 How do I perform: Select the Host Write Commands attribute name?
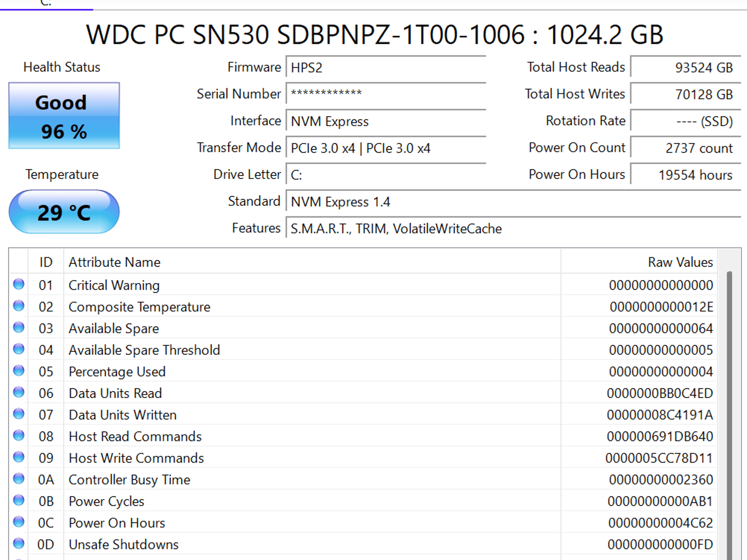click(136, 458)
